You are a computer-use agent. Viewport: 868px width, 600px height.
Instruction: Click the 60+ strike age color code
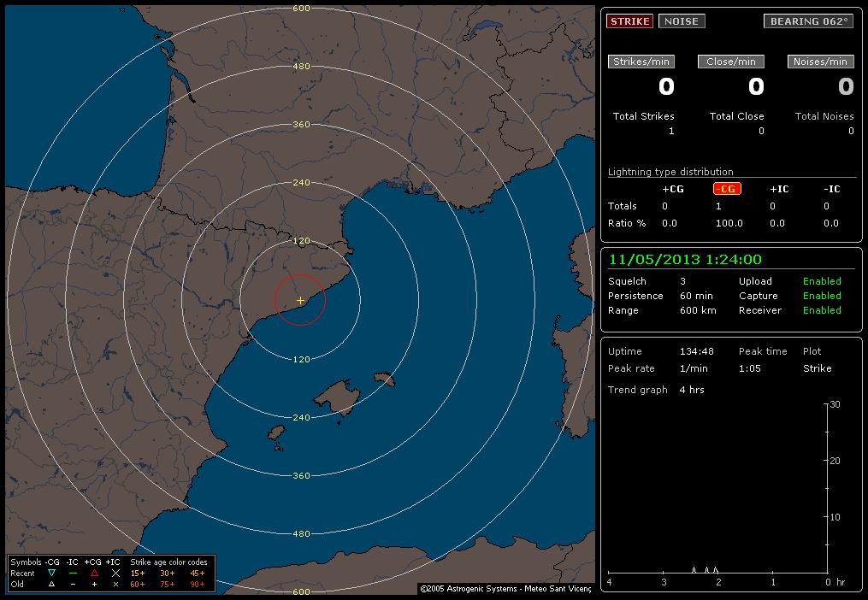click(138, 584)
